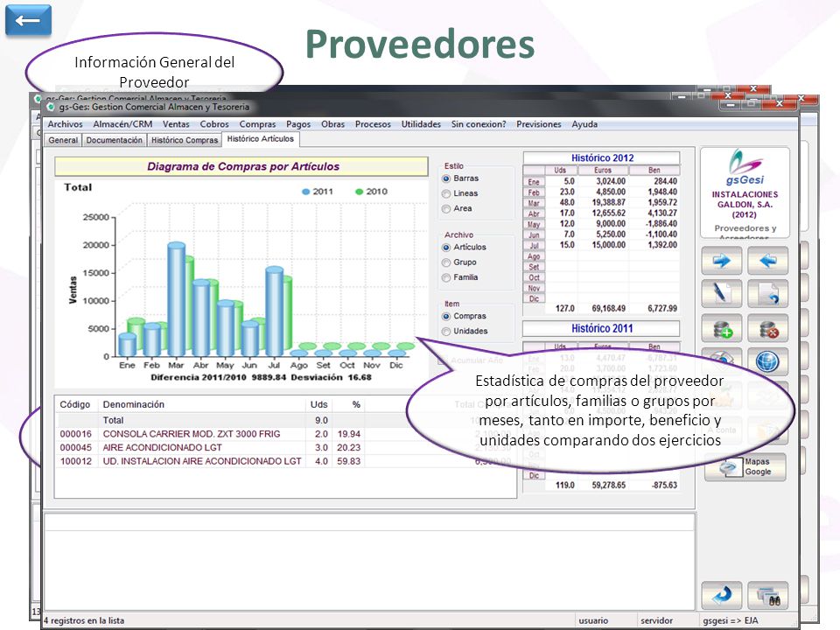The width and height of the screenshot is (840, 630).
Task: Open the Almacén/CRM menu
Action: (x=122, y=124)
